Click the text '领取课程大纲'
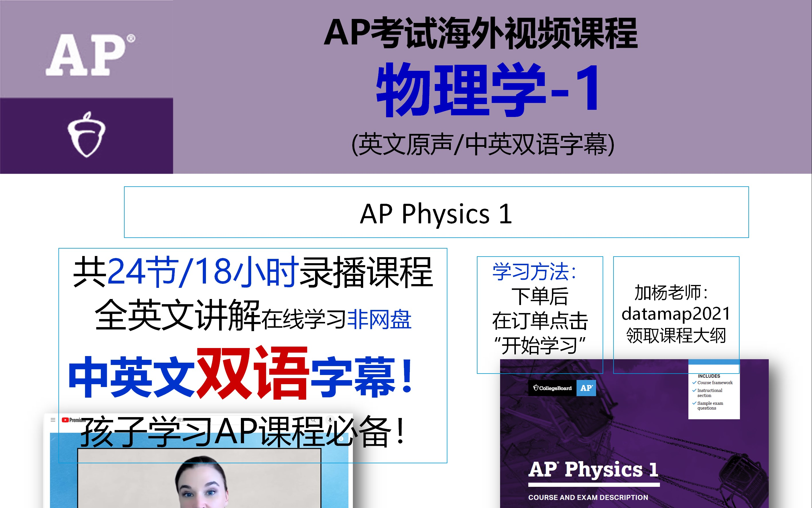 click(676, 335)
